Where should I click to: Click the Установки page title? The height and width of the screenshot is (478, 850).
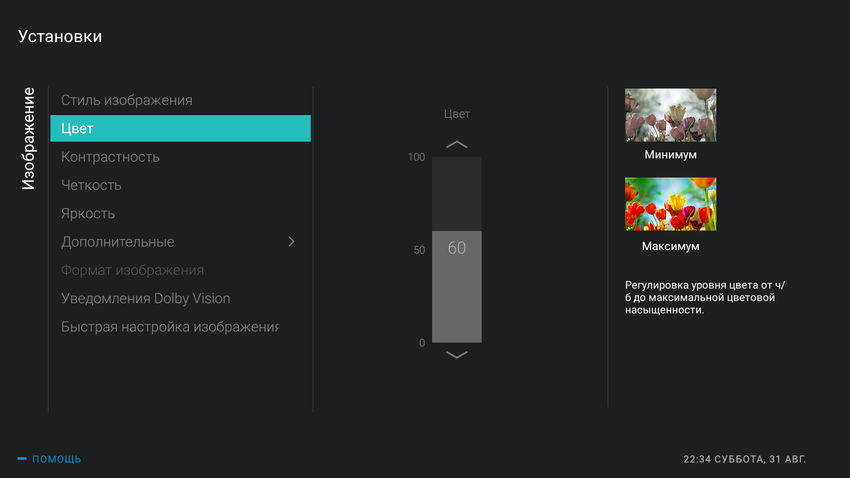click(x=60, y=37)
